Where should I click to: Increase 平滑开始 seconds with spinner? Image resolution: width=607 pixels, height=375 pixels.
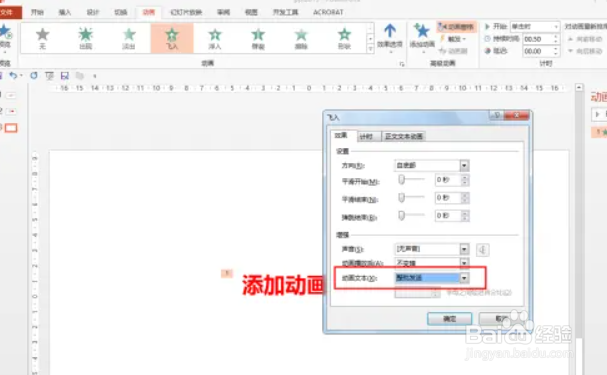coord(465,177)
